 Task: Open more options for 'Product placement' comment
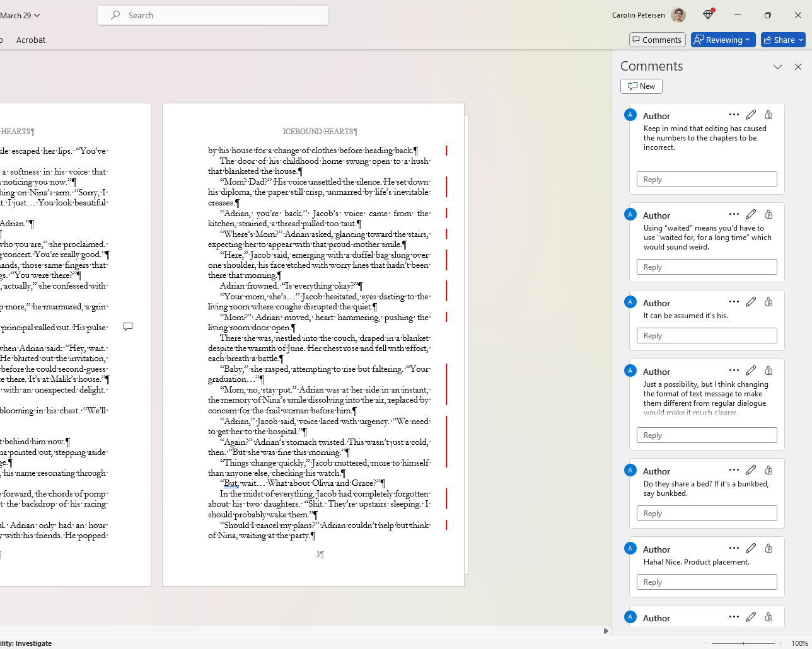(734, 548)
